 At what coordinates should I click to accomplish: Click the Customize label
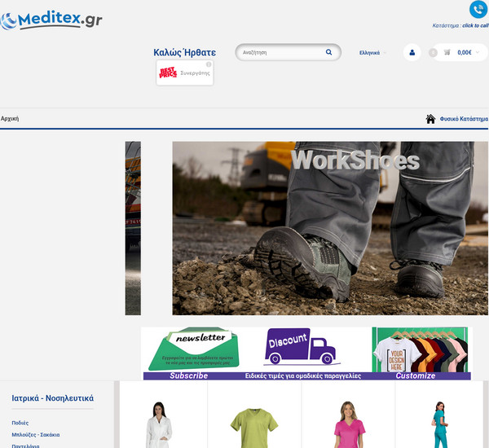[416, 376]
